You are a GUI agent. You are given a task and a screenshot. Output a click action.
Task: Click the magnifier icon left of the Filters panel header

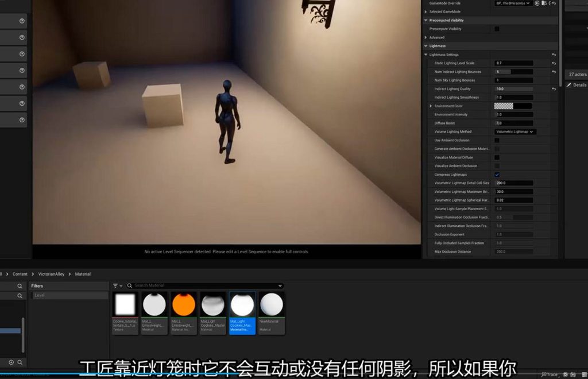coord(20,286)
